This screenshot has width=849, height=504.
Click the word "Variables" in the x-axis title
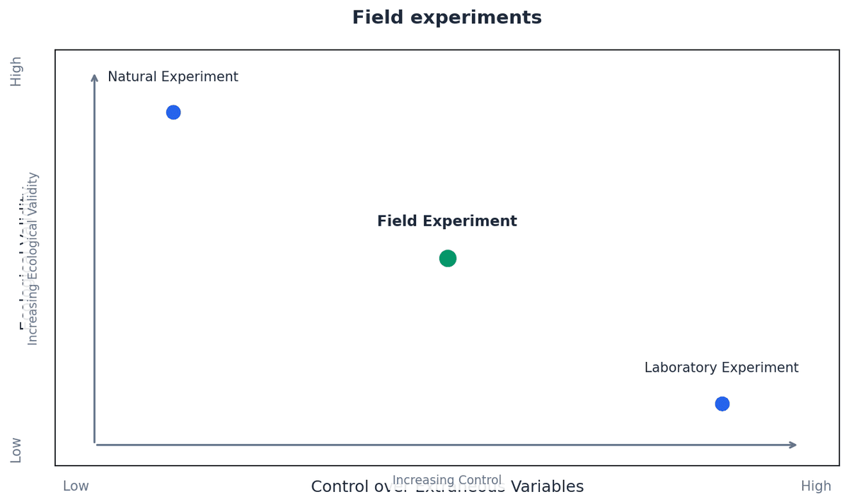click(548, 488)
